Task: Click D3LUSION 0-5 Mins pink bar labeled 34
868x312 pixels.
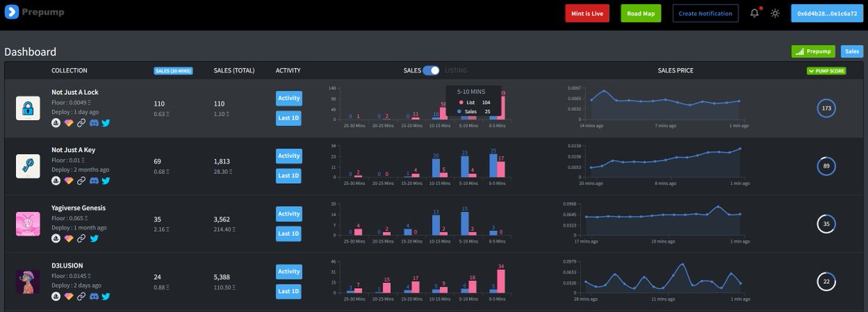Action: click(x=501, y=282)
